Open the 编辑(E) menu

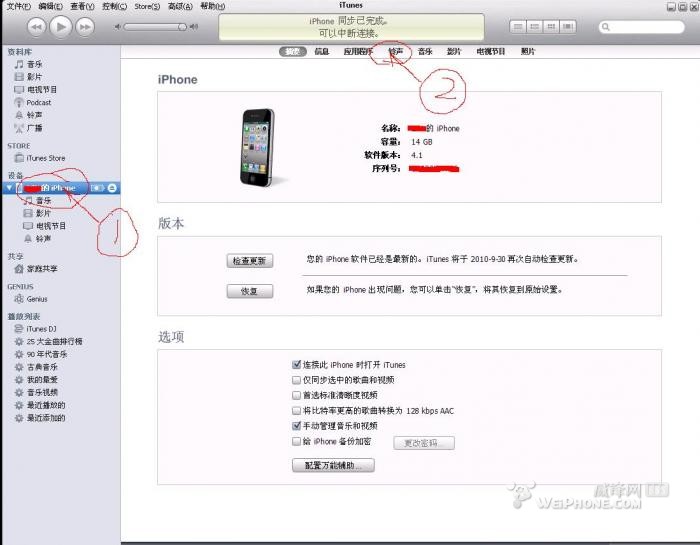50,6
